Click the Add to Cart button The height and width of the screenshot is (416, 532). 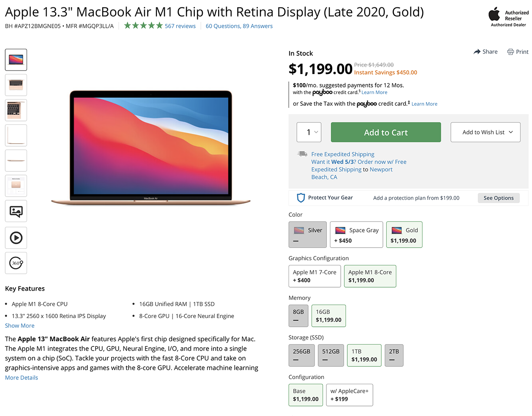tap(386, 132)
